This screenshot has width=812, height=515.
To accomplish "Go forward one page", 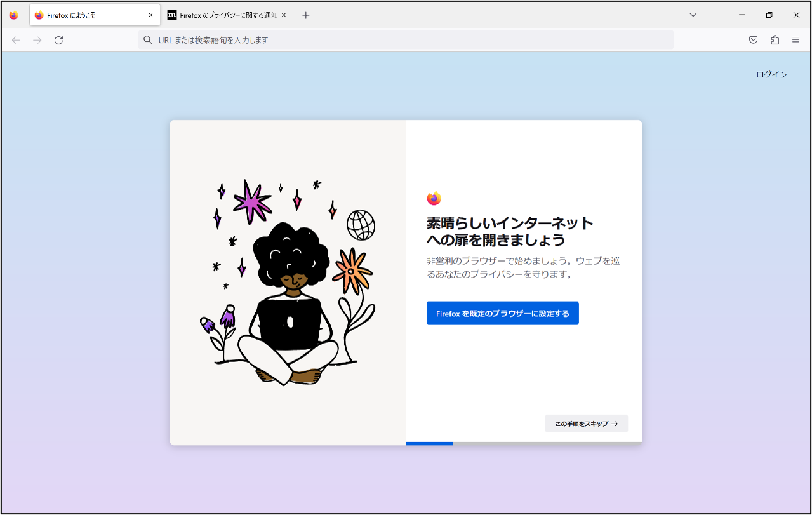I will [37, 40].
